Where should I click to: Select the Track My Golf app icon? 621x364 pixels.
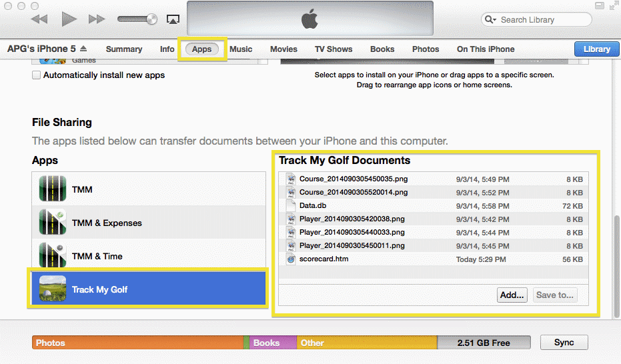[53, 289]
